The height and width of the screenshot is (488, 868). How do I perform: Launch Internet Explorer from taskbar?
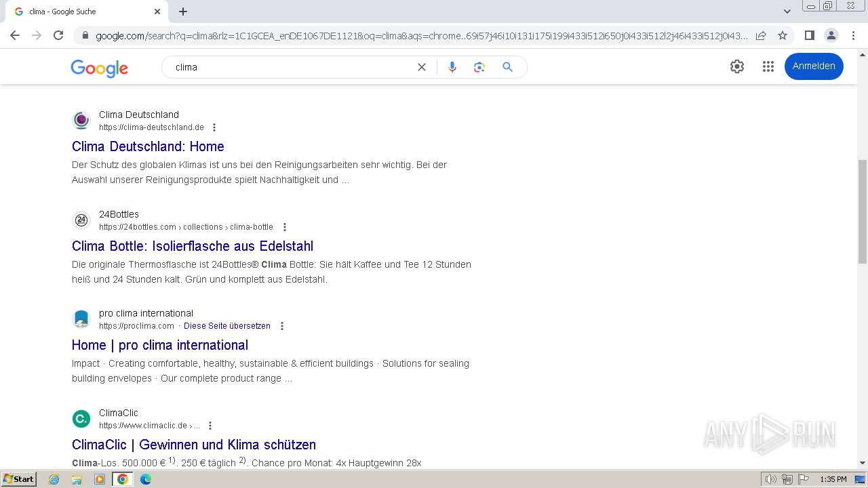click(54, 479)
